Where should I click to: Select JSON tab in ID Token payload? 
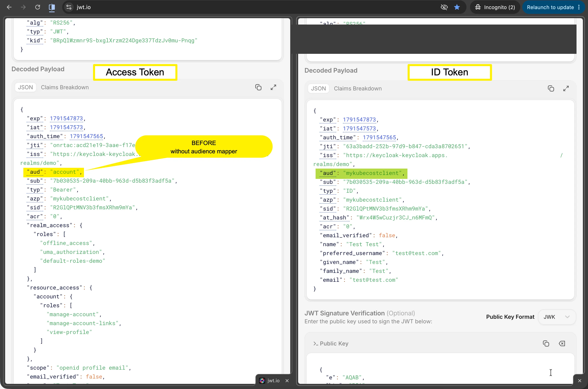(318, 89)
